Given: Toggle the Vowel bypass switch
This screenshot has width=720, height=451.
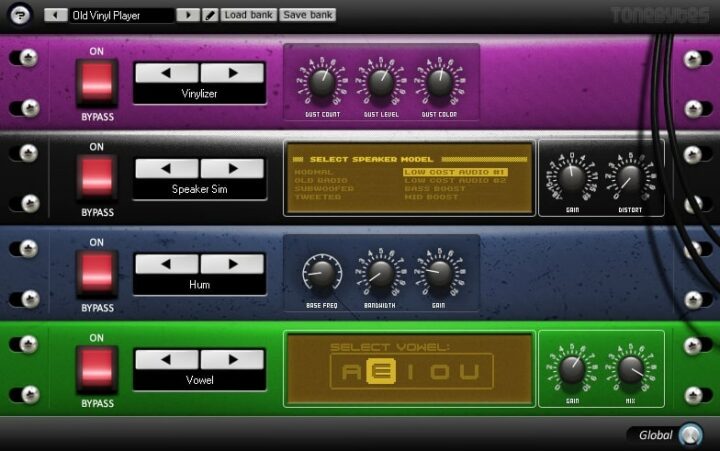Looking at the screenshot, I should click(x=97, y=369).
